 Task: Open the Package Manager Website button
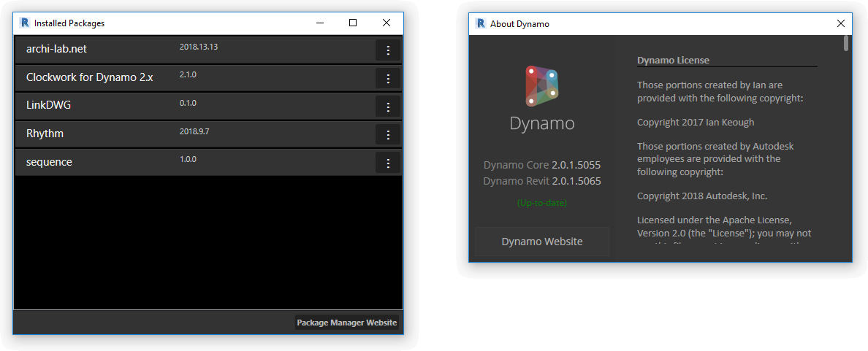tap(347, 323)
